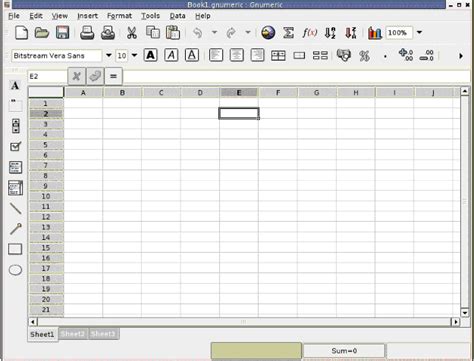The width and height of the screenshot is (474, 361).
Task: Apply percent format icon
Action: pos(364,56)
